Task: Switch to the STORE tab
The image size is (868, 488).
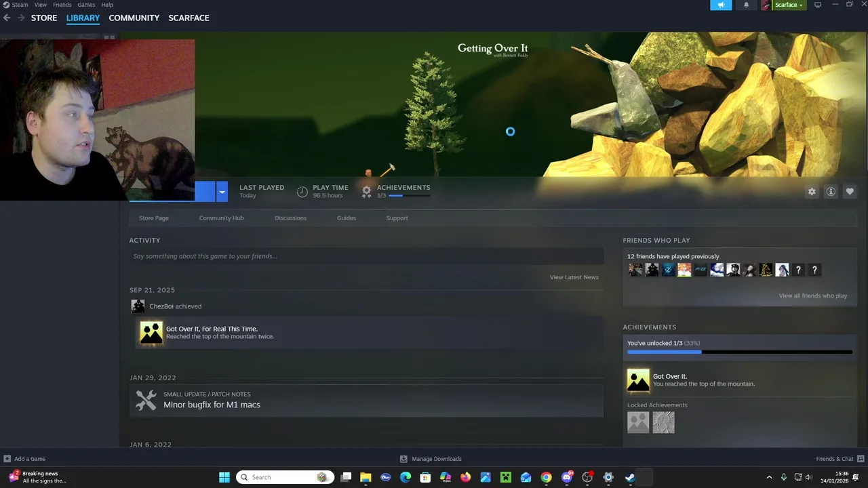Action: 44,18
